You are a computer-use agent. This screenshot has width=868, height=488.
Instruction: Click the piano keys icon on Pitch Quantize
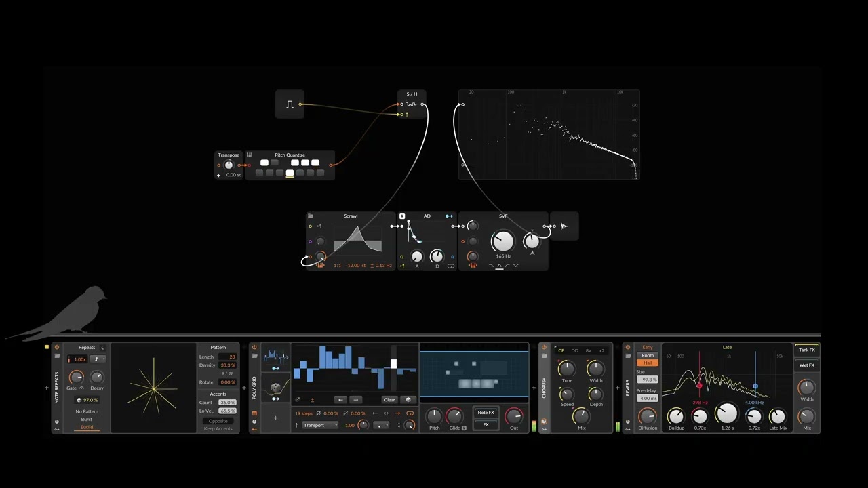pos(249,155)
